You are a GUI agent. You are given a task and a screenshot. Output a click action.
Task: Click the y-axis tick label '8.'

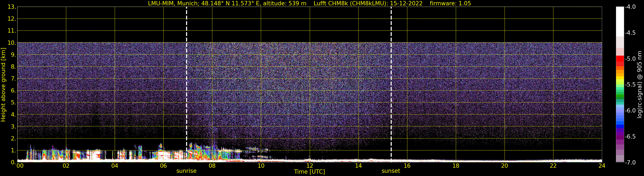pos(13,66)
